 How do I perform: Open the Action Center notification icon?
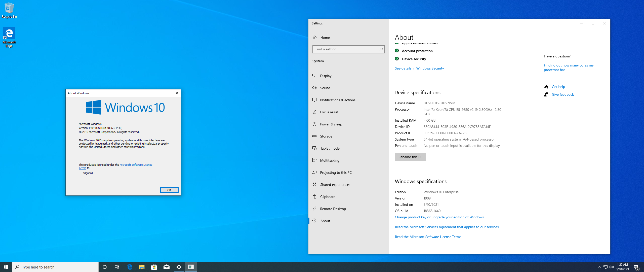coord(636,267)
